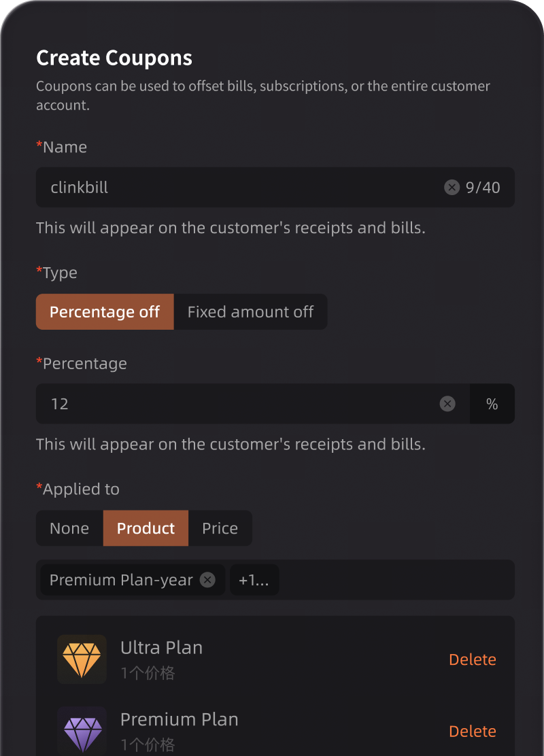
Task: Choose Product in Applied to
Action: pyautogui.click(x=146, y=528)
